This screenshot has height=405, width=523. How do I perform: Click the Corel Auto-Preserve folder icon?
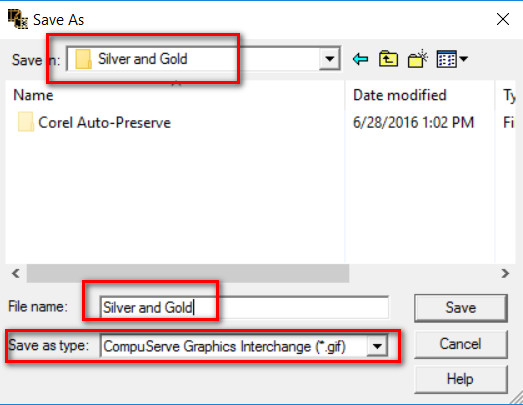tap(26, 122)
